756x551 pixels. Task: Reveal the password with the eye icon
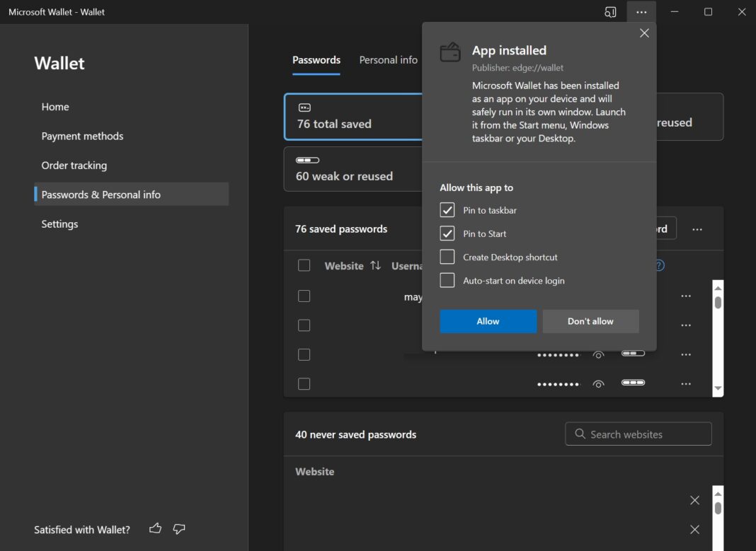598,354
